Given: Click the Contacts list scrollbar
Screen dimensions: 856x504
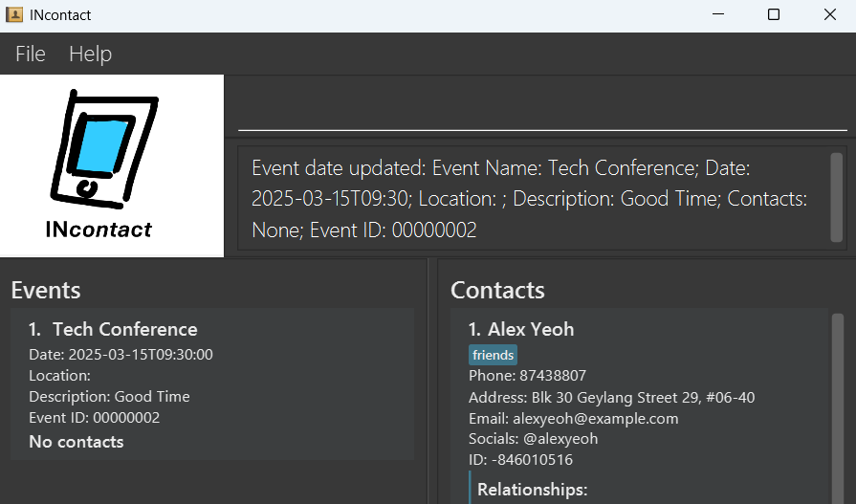Looking at the screenshot, I should [838, 408].
